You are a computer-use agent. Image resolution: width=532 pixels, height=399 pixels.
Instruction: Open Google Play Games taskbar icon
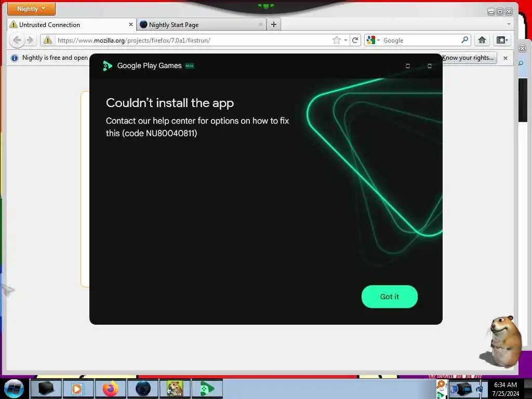coord(207,389)
